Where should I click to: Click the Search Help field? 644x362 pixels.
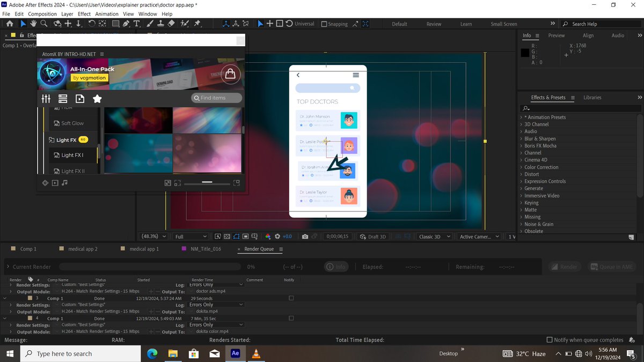[601, 24]
